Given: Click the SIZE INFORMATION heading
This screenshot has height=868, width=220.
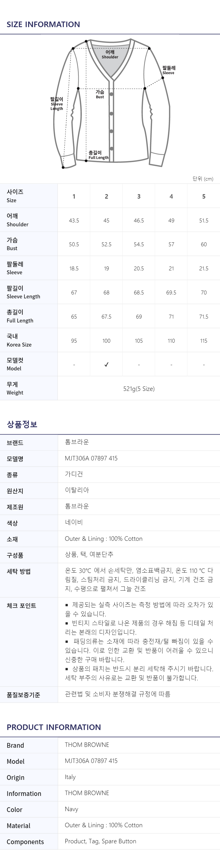Looking at the screenshot, I should 43,24.
